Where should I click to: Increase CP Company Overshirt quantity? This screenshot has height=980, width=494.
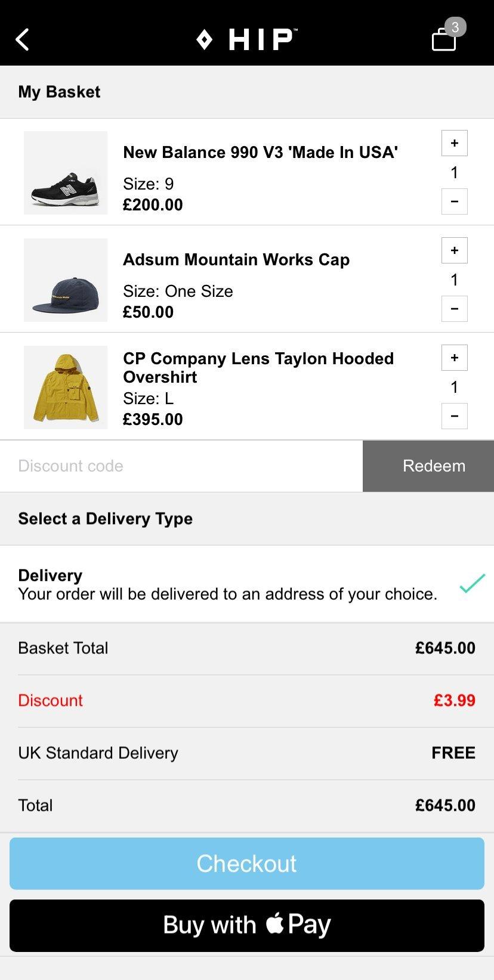454,358
